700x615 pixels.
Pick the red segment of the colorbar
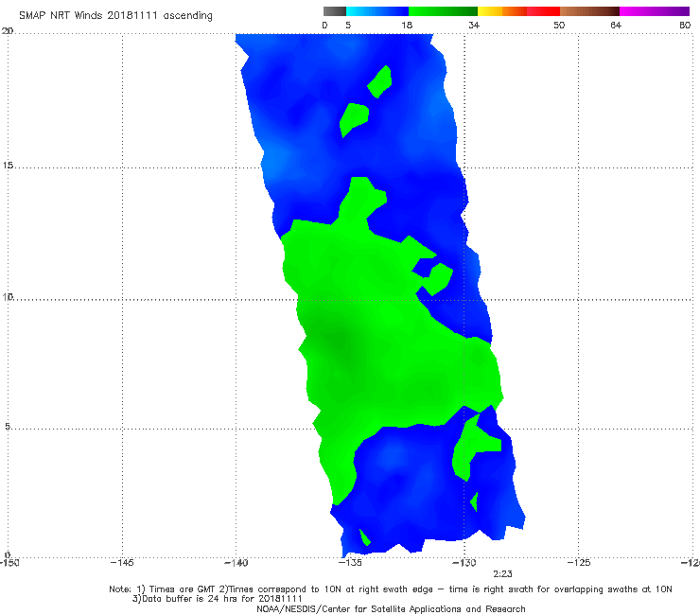543,11
